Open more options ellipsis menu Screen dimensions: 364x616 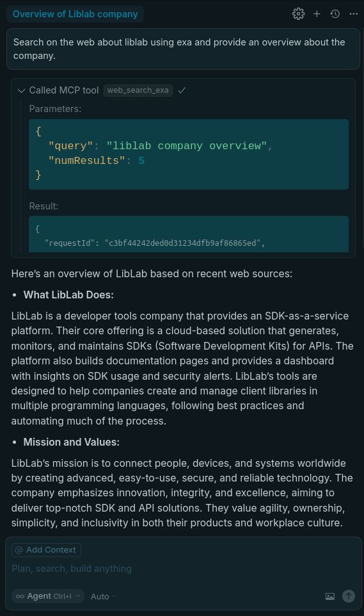point(353,13)
